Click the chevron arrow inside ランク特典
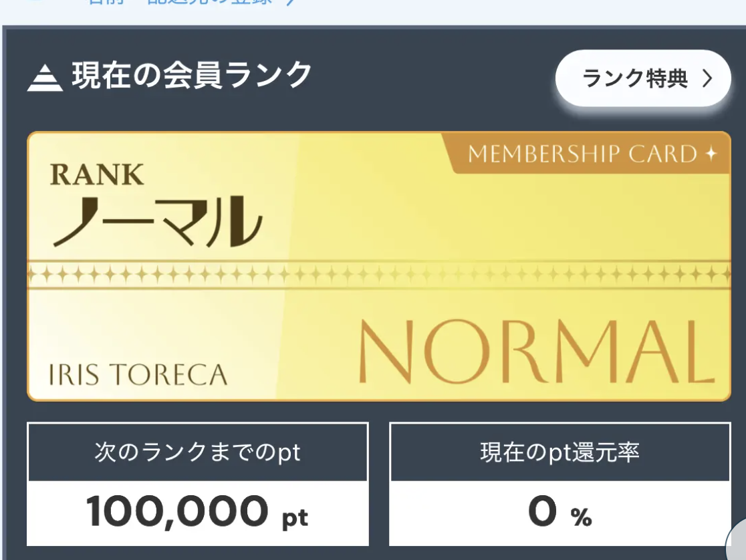The height and width of the screenshot is (560, 746). pos(707,79)
